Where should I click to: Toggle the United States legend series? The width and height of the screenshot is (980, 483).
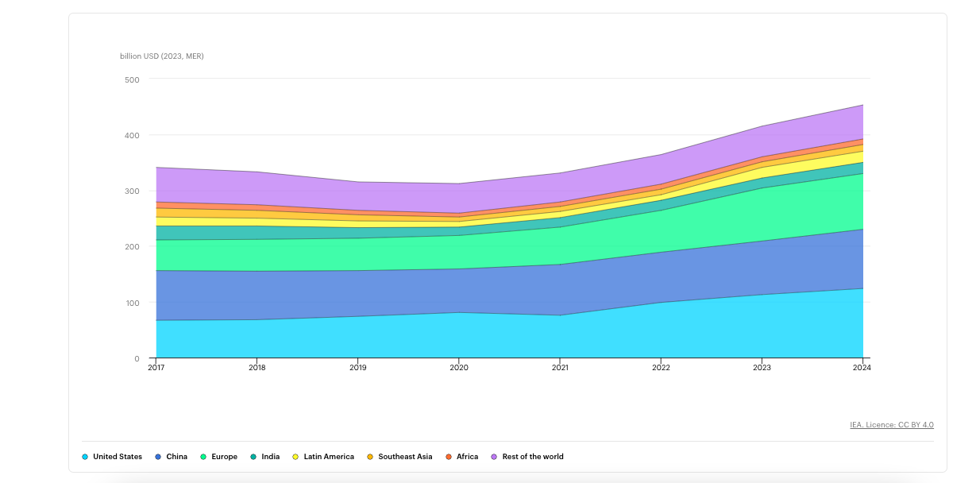click(112, 457)
